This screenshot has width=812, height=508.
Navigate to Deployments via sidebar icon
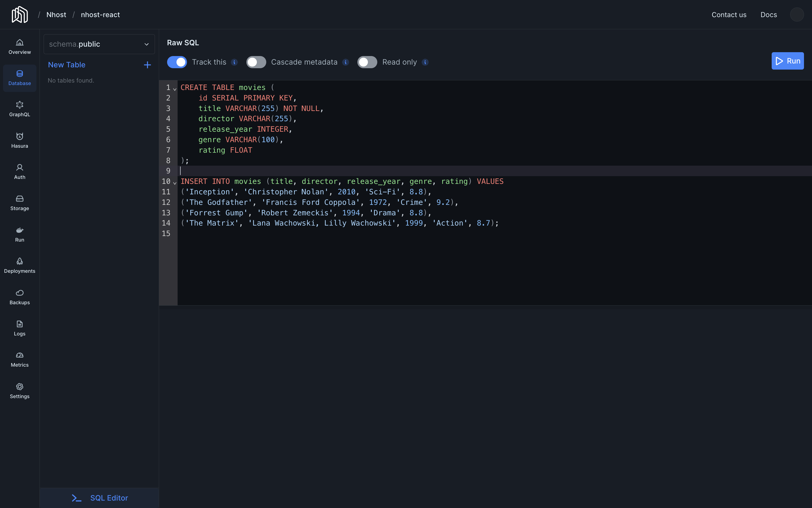coord(19,265)
